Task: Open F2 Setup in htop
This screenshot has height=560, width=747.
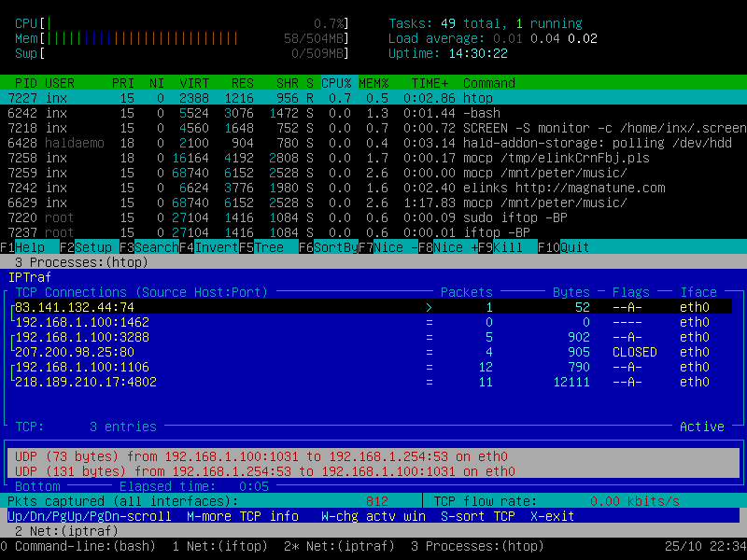Action: (82, 247)
